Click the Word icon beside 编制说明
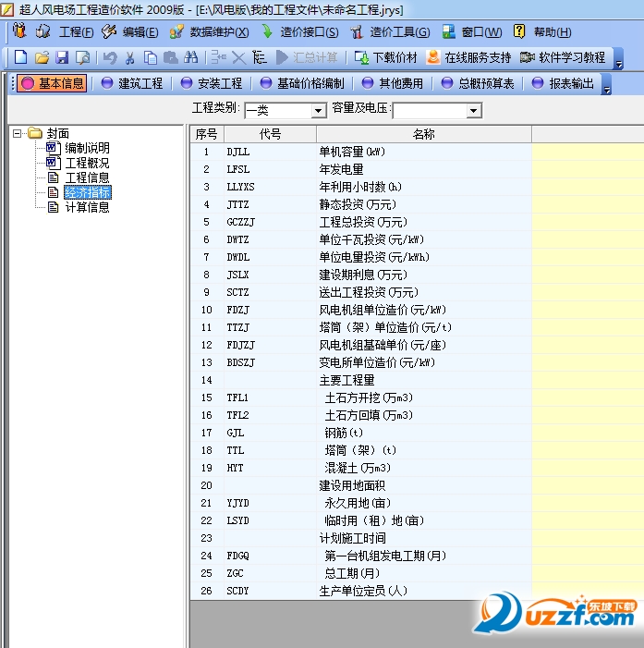 54,148
